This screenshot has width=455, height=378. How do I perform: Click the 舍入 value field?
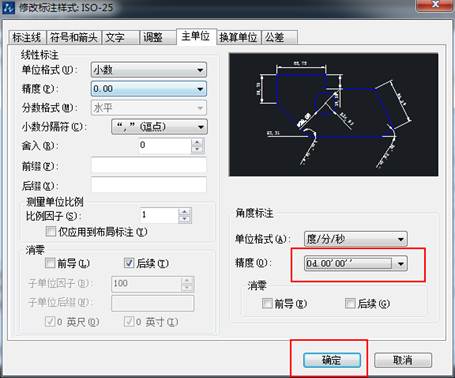[x=165, y=145]
